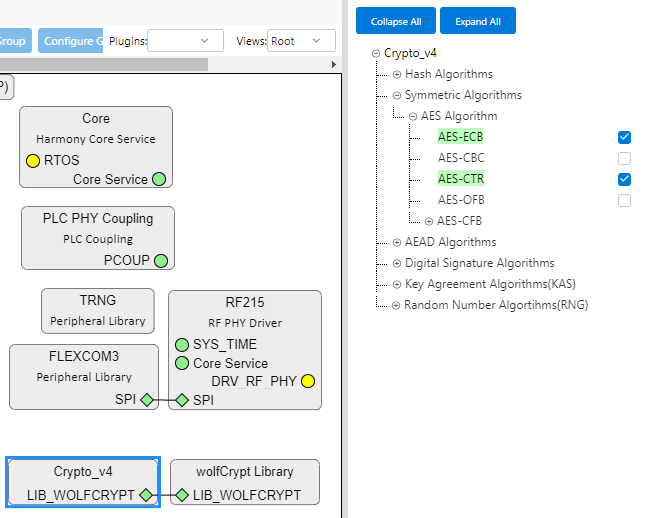Select the Digital Signature Algorithms item
Screen dimensions: 667x518
click(479, 263)
